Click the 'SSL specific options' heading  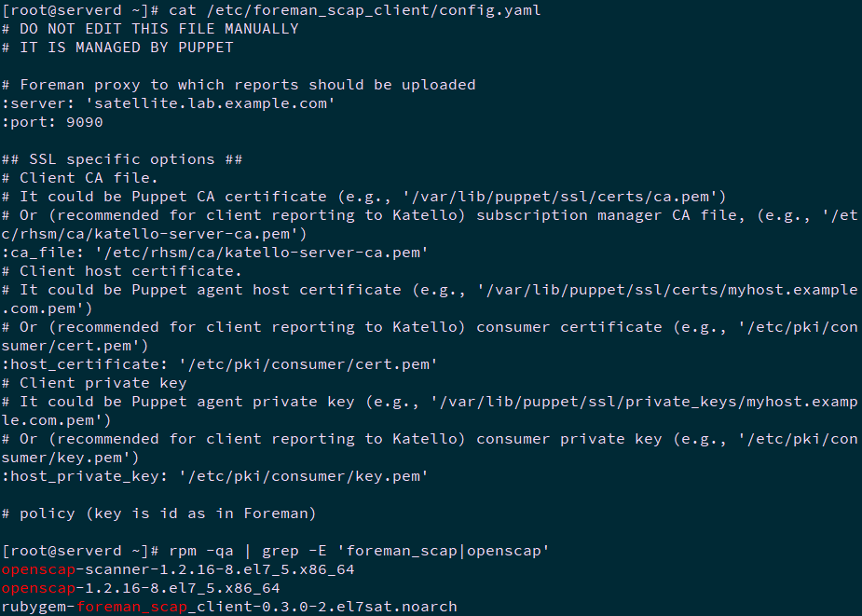point(121,158)
